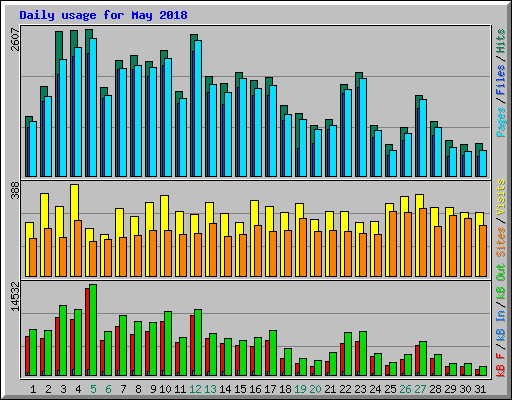Click the 'Sites' legend label

(x=501, y=242)
